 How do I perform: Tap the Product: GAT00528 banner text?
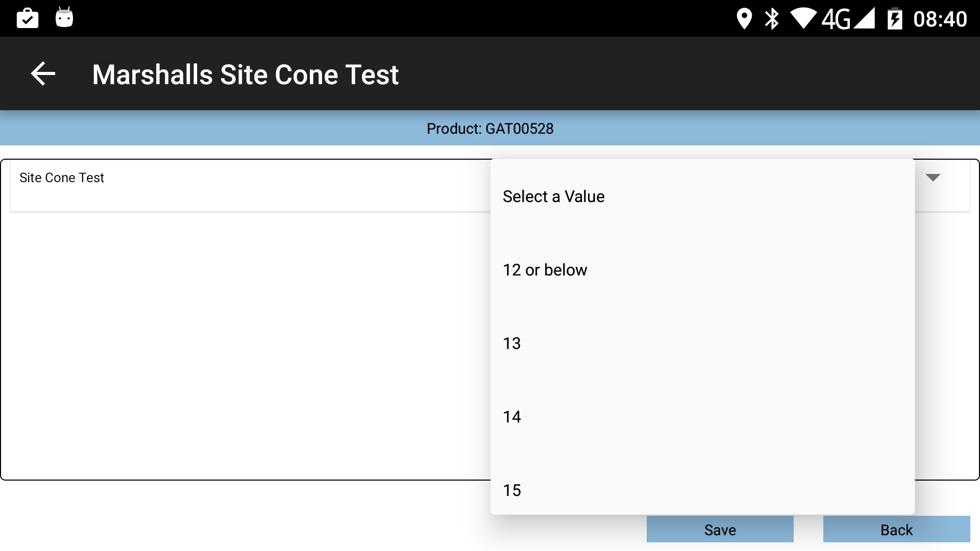coord(490,129)
